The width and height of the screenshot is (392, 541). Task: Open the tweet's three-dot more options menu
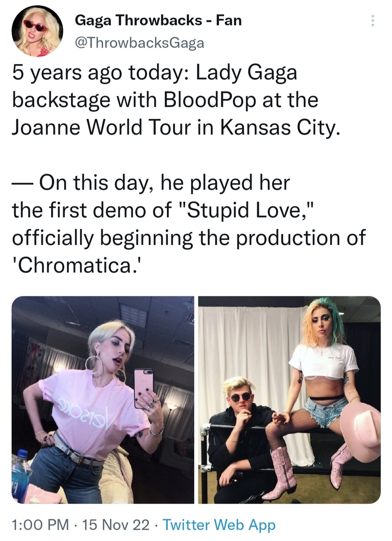pyautogui.click(x=372, y=21)
